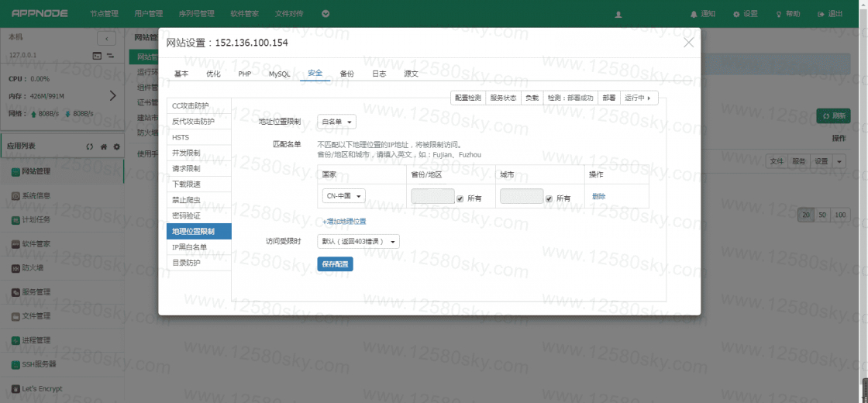Image resolution: width=868 pixels, height=403 pixels.
Task: Select 密码验证 in the security menu
Action: click(198, 215)
